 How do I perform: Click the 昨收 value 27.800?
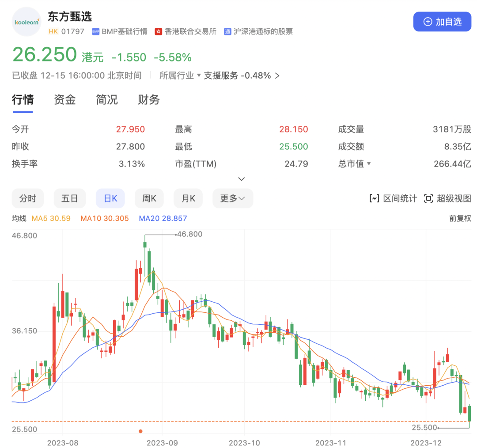130,147
